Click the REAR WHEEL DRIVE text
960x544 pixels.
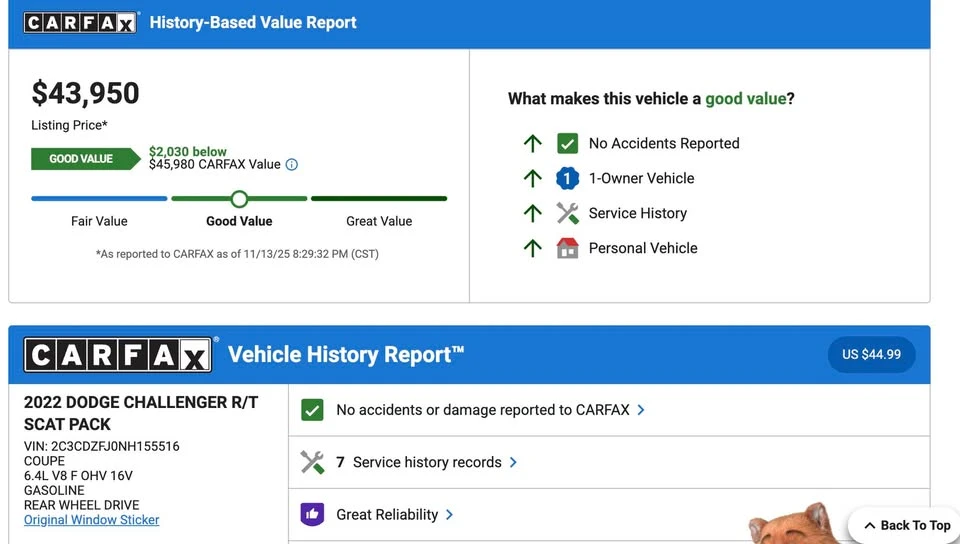pyautogui.click(x=81, y=505)
